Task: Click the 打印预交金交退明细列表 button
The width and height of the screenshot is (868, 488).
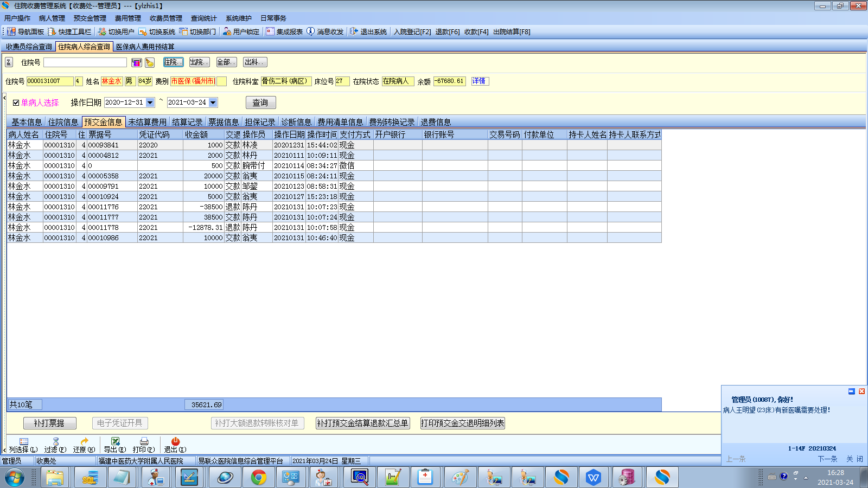Action: coord(463,423)
